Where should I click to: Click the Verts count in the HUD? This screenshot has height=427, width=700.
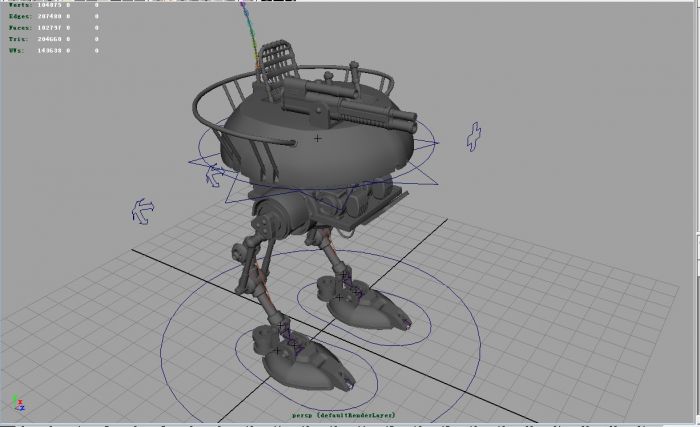click(x=49, y=5)
